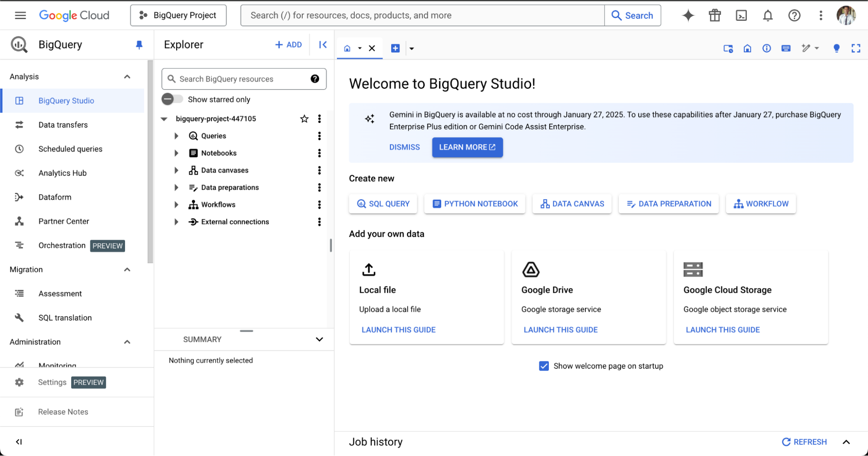Screen dimensions: 868x456
Task: Open the top bar more options menu
Action: [821, 16]
